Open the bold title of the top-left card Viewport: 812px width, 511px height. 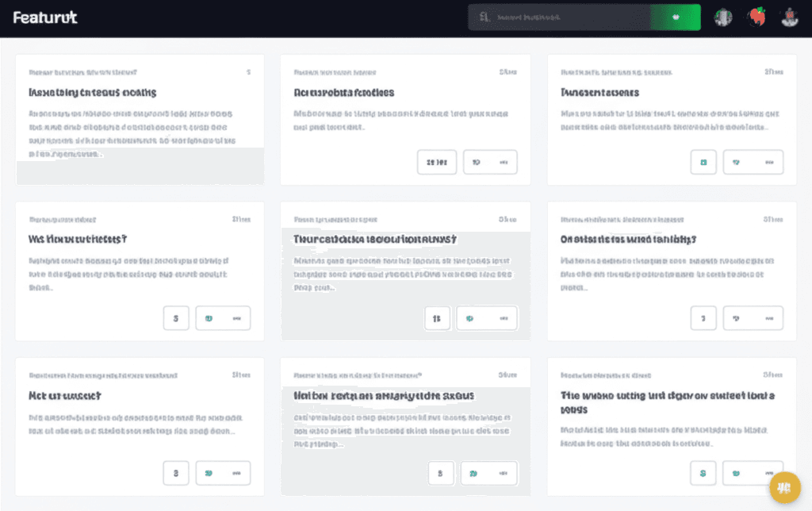92,92
